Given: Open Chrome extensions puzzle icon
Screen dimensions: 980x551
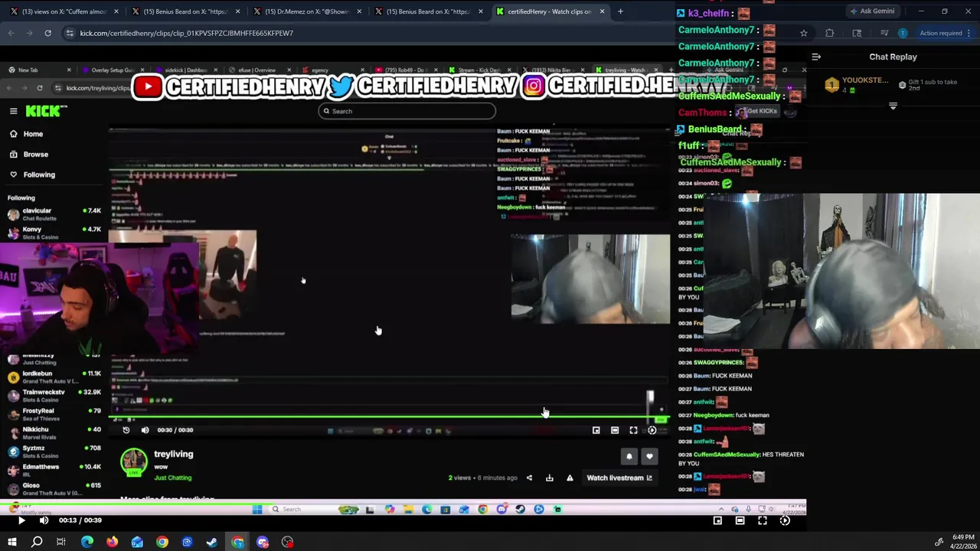Looking at the screenshot, I should coord(830,33).
